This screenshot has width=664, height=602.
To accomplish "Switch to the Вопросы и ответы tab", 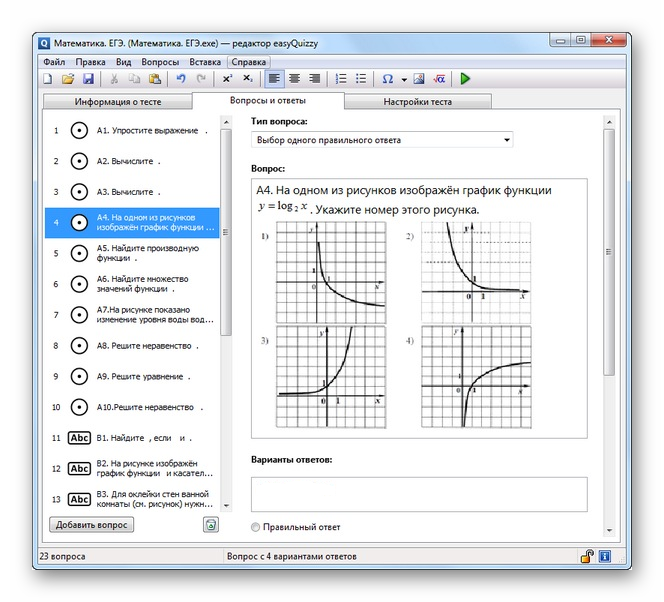I will click(x=268, y=101).
